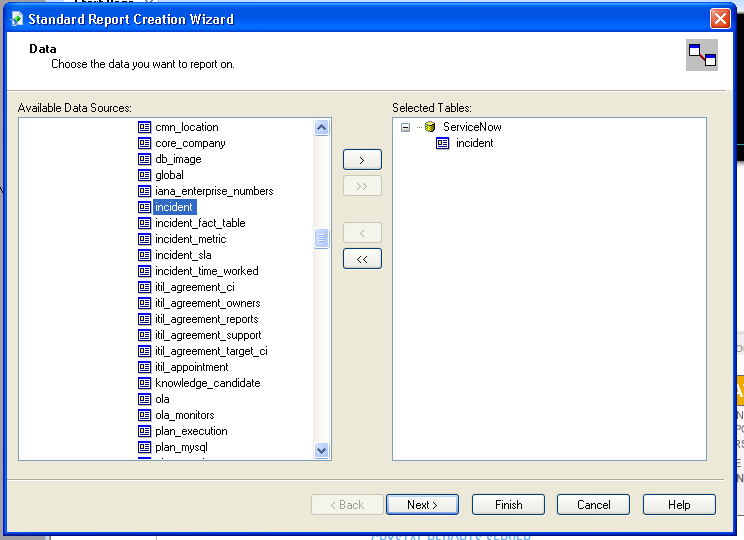Select the incident_sla table
Image resolution: width=744 pixels, height=540 pixels.
click(183, 255)
